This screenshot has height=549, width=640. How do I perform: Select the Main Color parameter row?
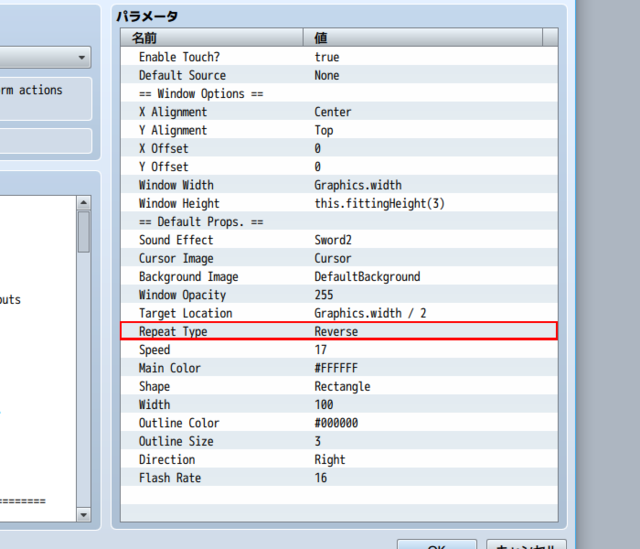(339, 368)
